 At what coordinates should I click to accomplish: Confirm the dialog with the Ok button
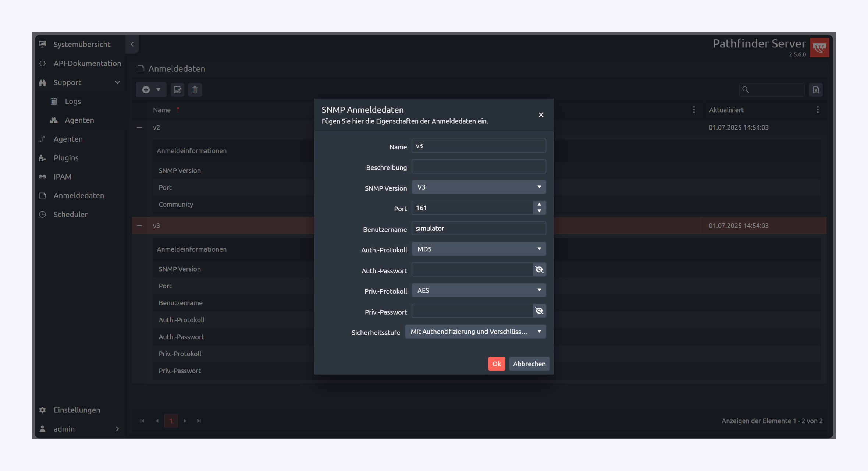pyautogui.click(x=496, y=364)
